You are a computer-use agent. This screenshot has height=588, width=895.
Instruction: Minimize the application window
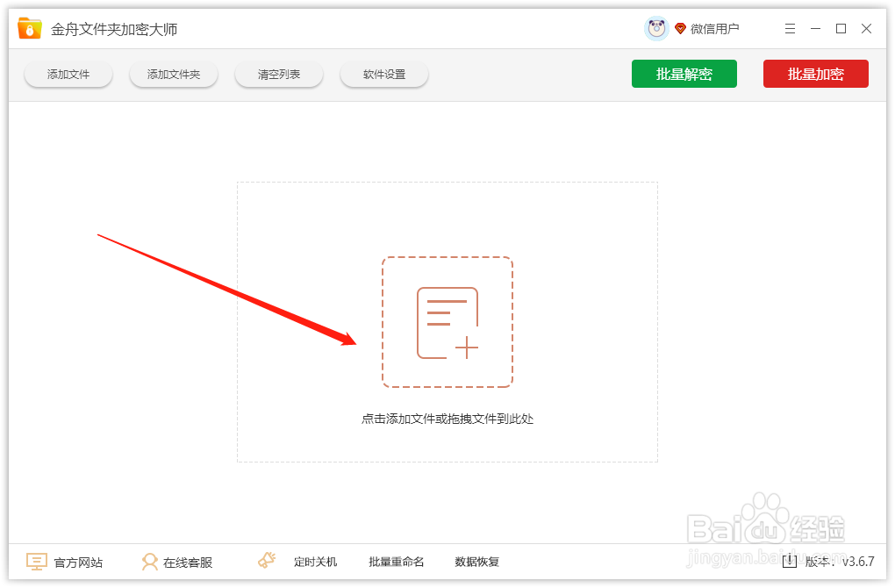816,29
